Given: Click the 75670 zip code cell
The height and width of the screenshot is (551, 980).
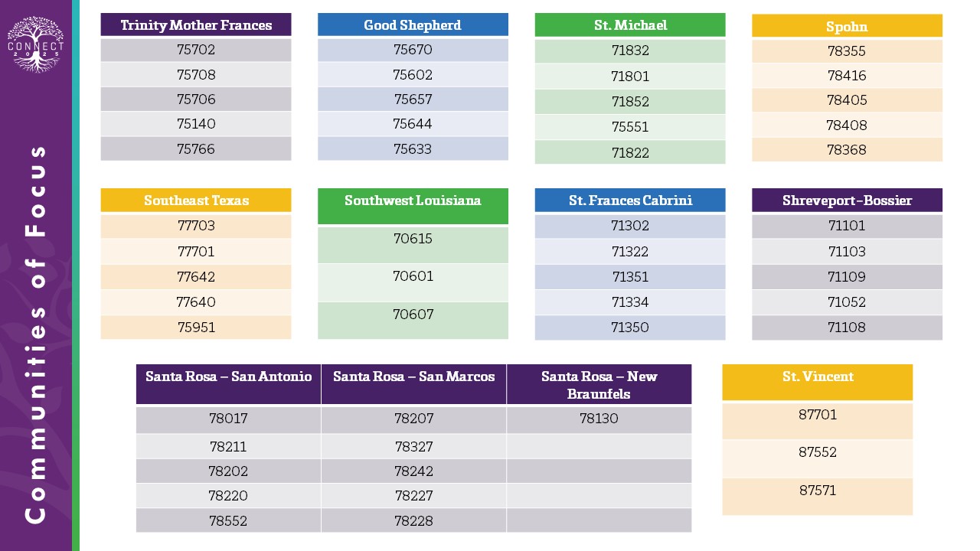Looking at the screenshot, I should pos(413,51).
